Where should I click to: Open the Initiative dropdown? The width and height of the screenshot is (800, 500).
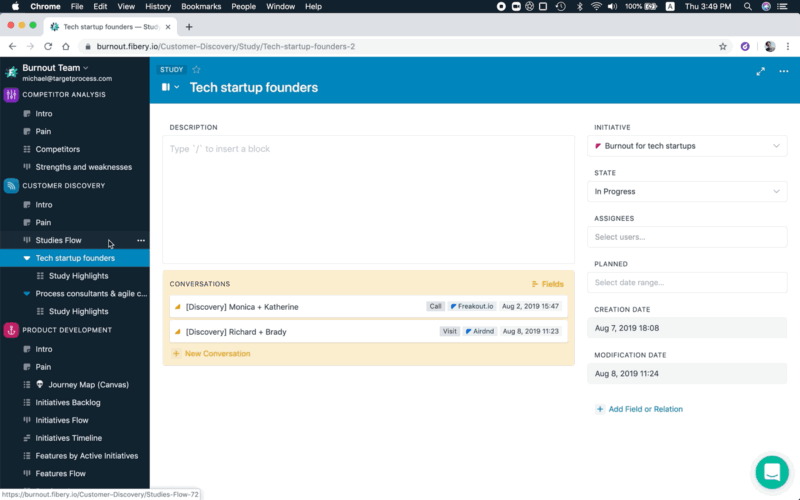[687, 146]
